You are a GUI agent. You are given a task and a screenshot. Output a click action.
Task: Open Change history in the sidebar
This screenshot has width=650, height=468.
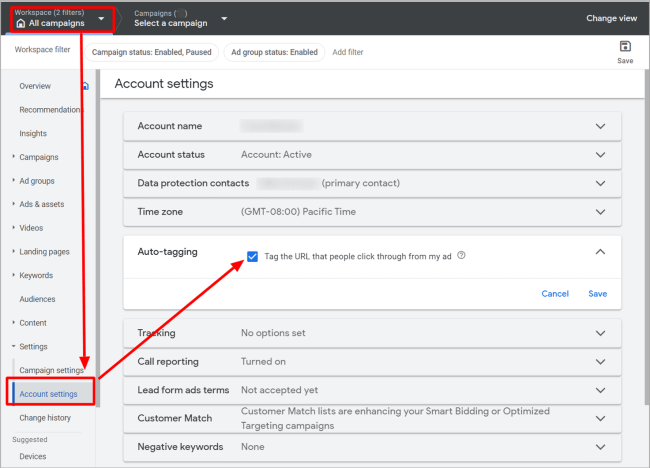click(45, 418)
